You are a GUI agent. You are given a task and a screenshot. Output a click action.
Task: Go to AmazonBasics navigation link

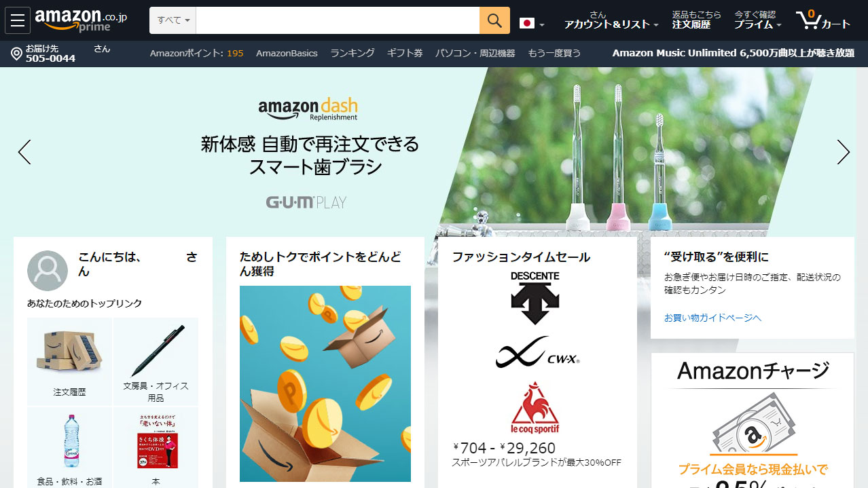(x=287, y=53)
